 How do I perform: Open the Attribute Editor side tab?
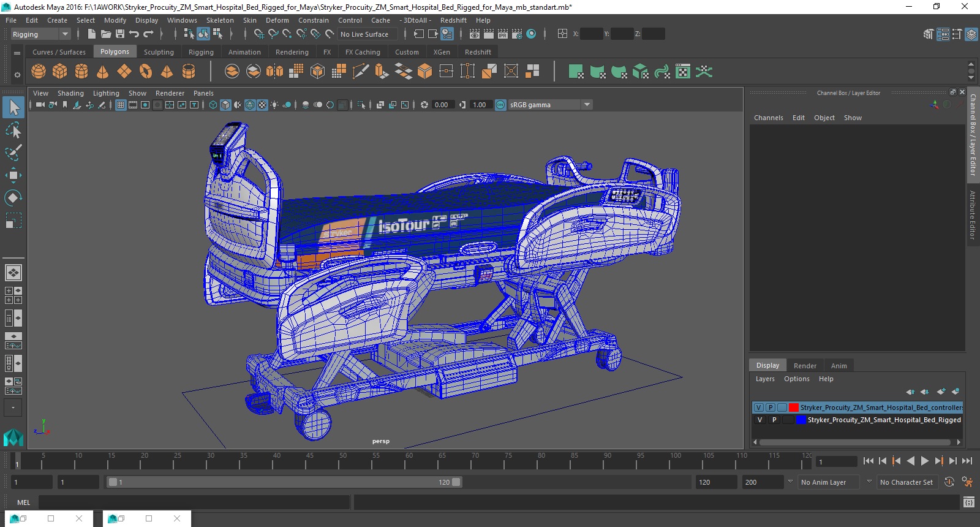click(x=972, y=214)
